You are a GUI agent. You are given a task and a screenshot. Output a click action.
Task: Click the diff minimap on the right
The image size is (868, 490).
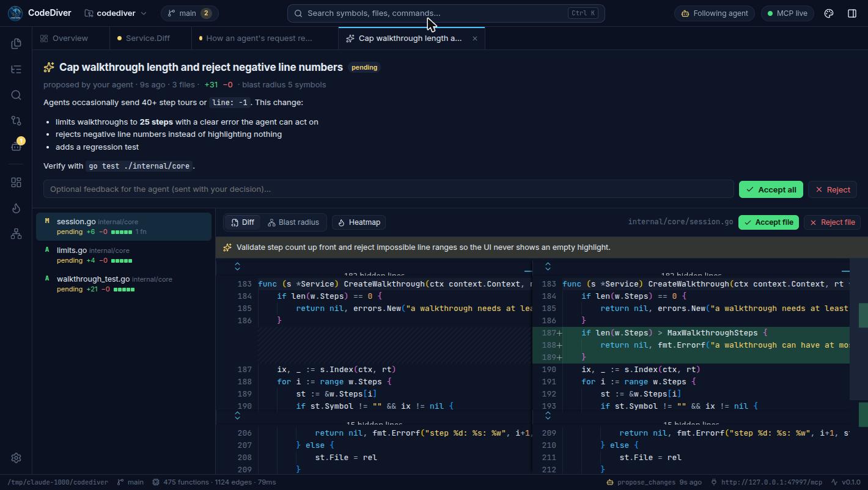coord(859,365)
